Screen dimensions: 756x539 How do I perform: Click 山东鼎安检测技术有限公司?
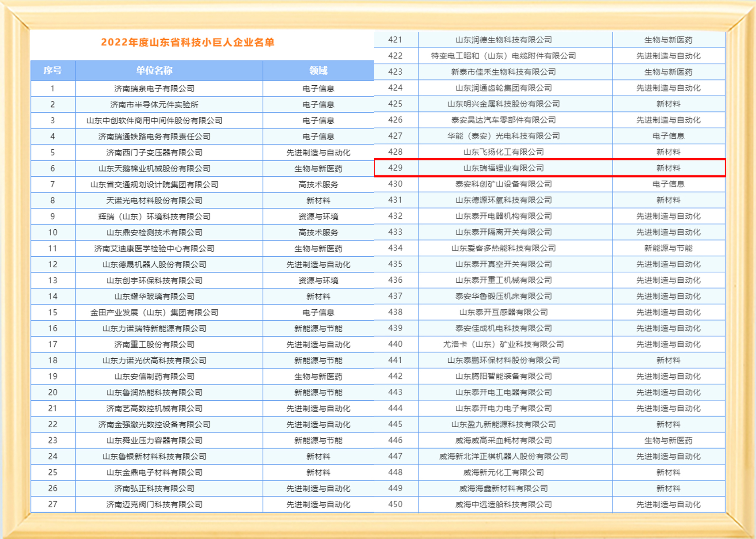154,232
